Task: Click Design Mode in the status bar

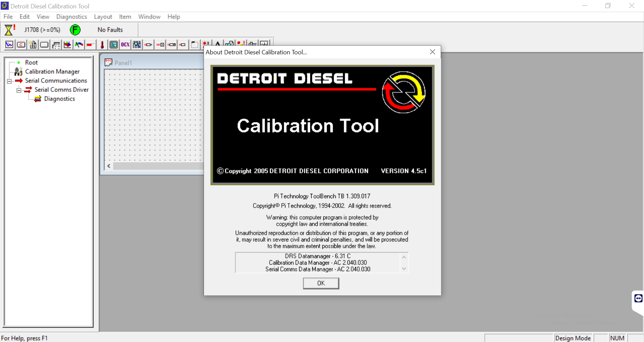Action: click(573, 338)
